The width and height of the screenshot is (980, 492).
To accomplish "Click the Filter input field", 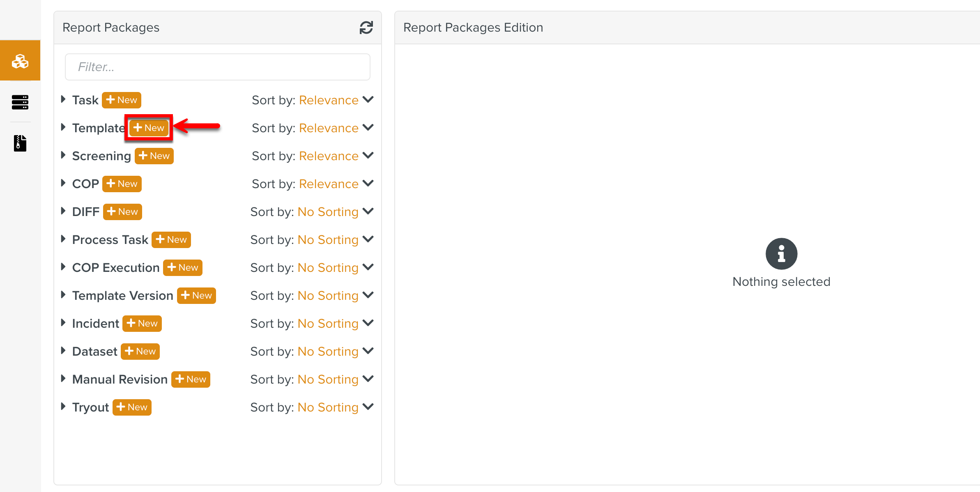I will coord(218,67).
